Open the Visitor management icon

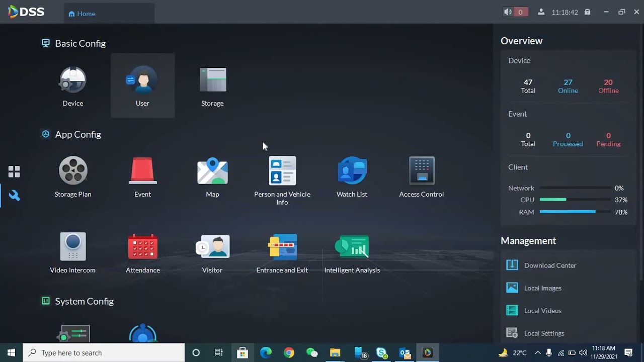(212, 247)
